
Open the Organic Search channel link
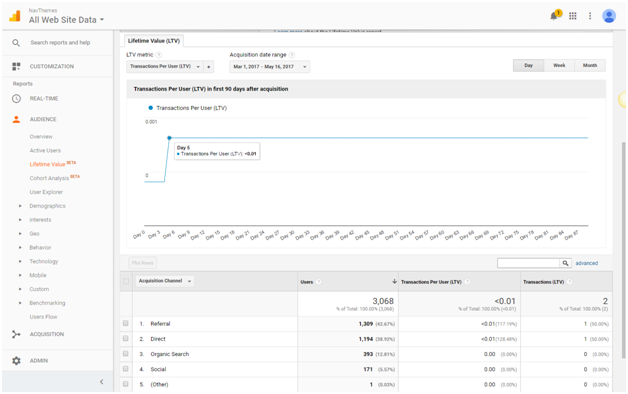click(169, 354)
